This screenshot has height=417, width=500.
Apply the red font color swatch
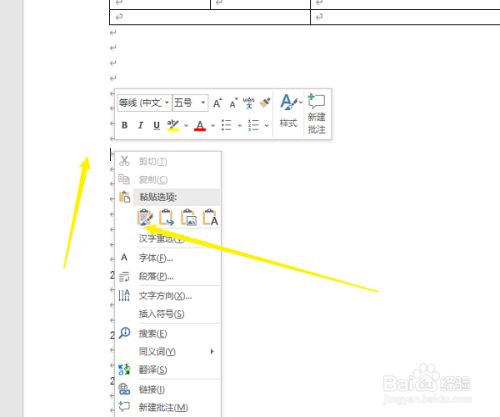[x=200, y=126]
